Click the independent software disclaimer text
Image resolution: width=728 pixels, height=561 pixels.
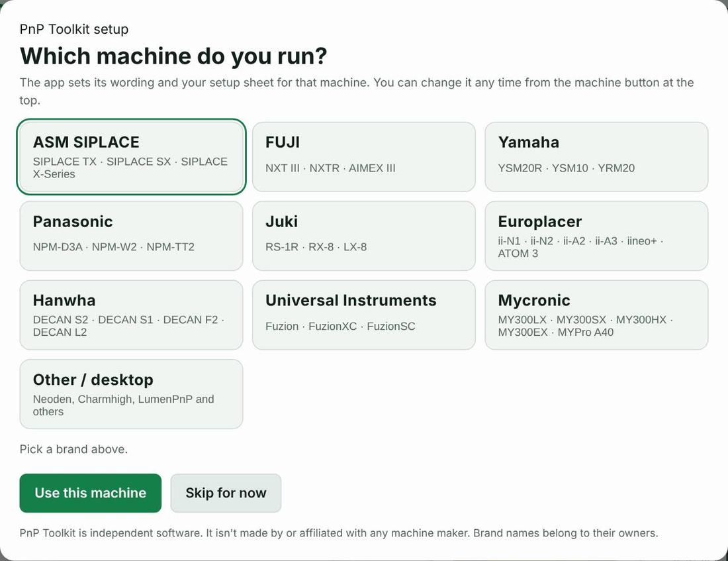[339, 533]
